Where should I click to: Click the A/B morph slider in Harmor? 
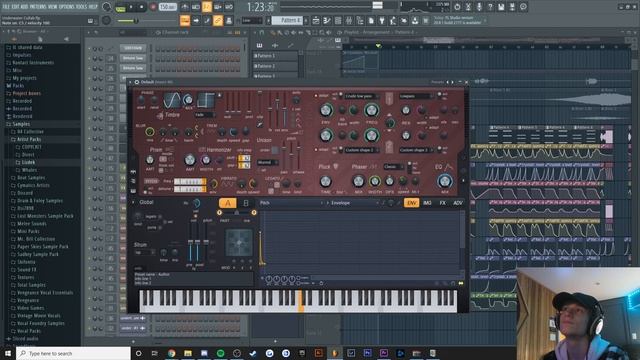click(237, 213)
